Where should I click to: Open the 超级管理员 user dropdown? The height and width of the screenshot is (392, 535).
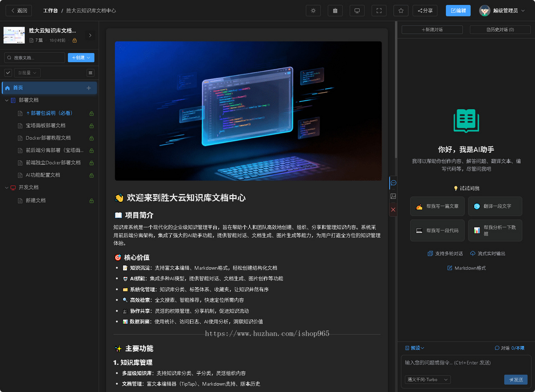[x=502, y=11]
